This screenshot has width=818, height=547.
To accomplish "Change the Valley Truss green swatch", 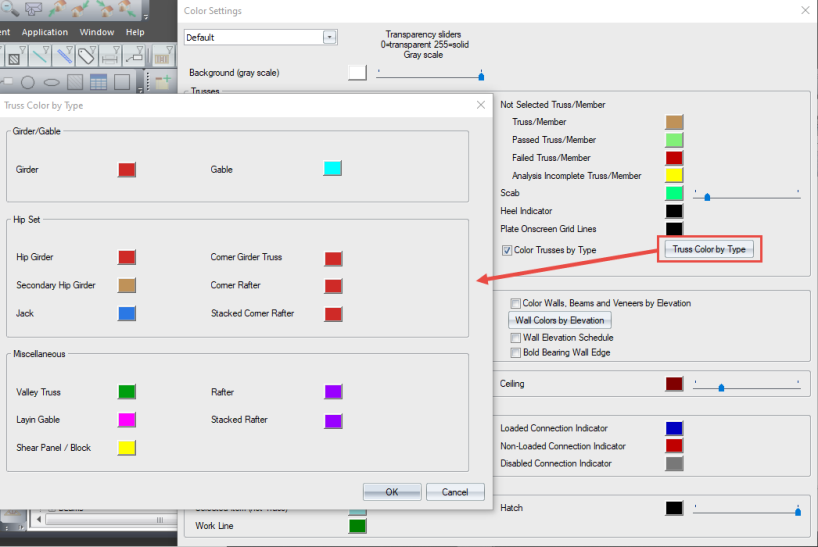I will click(x=127, y=392).
